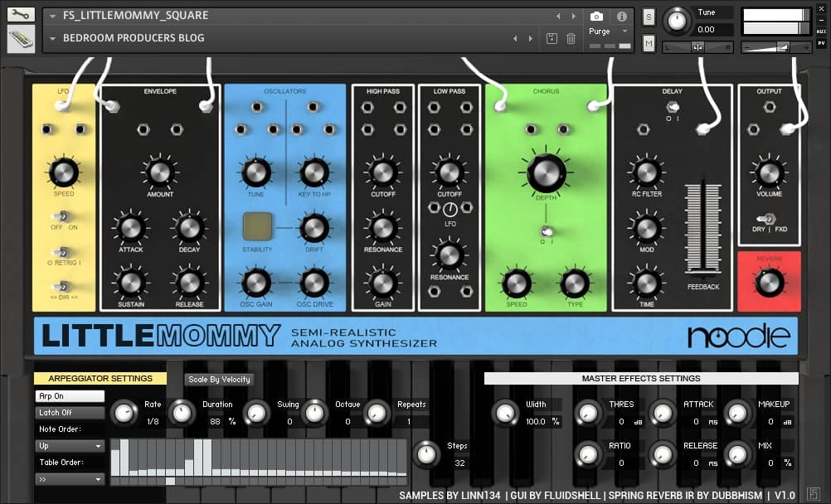
Task: Solo the instrument with the S button
Action: tap(649, 17)
